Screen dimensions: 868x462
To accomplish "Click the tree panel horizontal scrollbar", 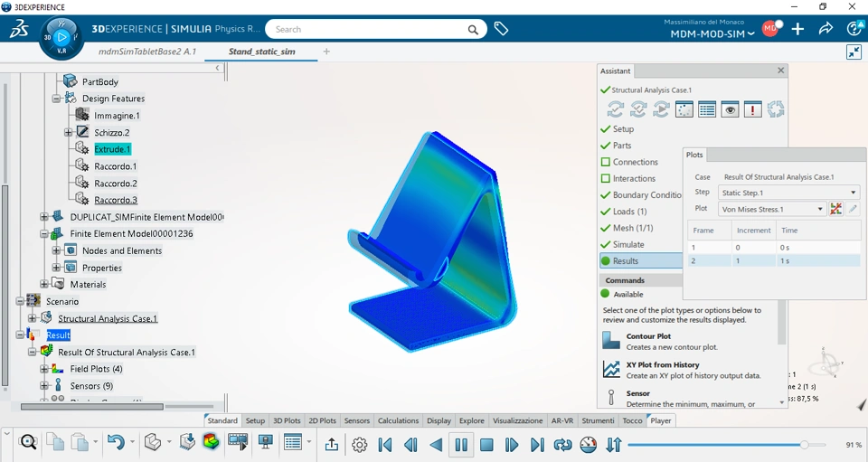I will pyautogui.click(x=92, y=407).
